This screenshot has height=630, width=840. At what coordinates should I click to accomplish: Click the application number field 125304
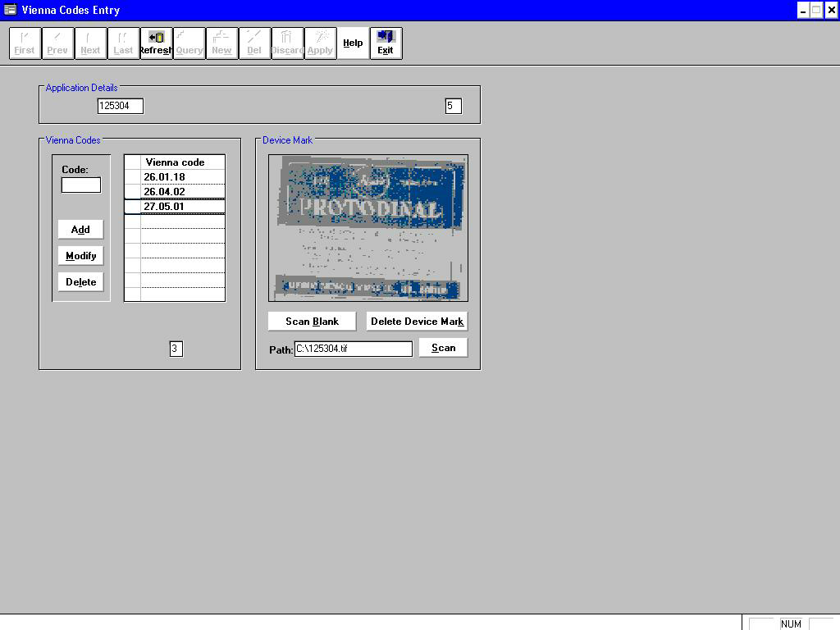point(121,106)
